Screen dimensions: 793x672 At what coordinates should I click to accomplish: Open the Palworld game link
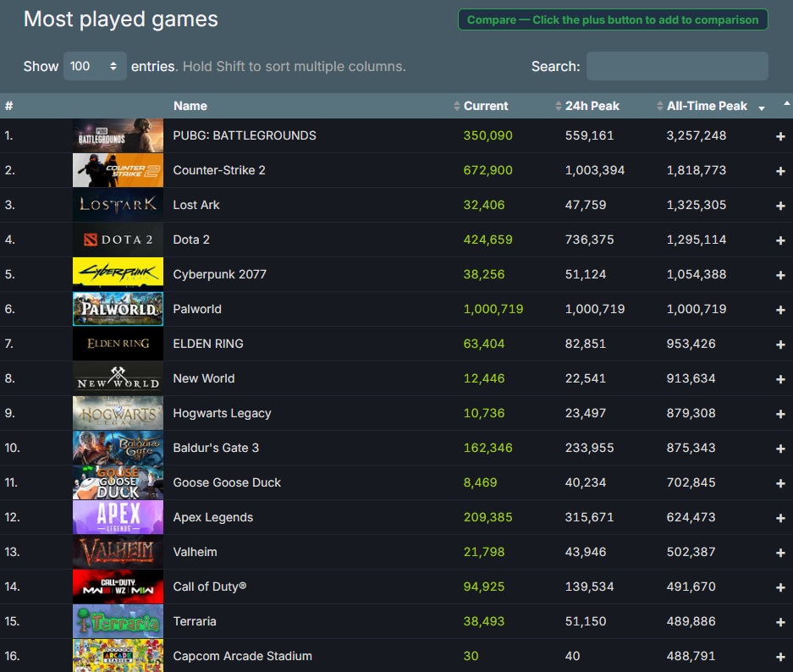(197, 309)
